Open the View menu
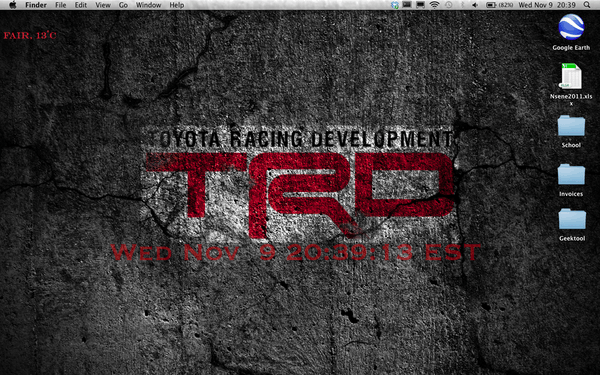600x375 pixels. [x=103, y=5]
